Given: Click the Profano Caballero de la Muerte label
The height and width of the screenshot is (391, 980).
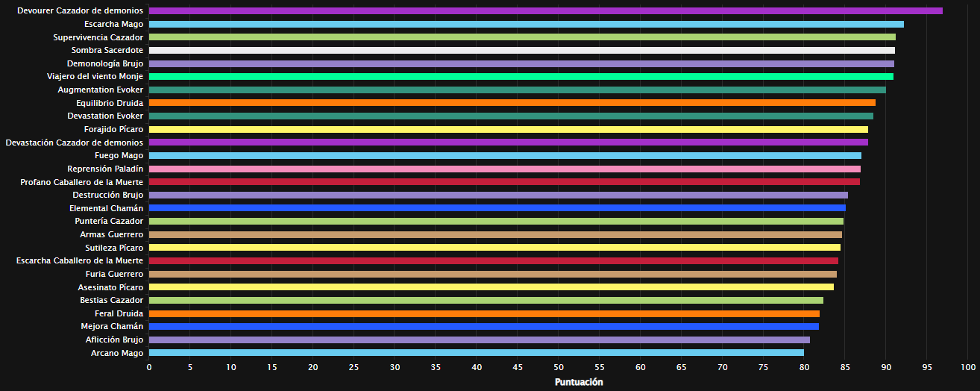Looking at the screenshot, I should point(82,181).
